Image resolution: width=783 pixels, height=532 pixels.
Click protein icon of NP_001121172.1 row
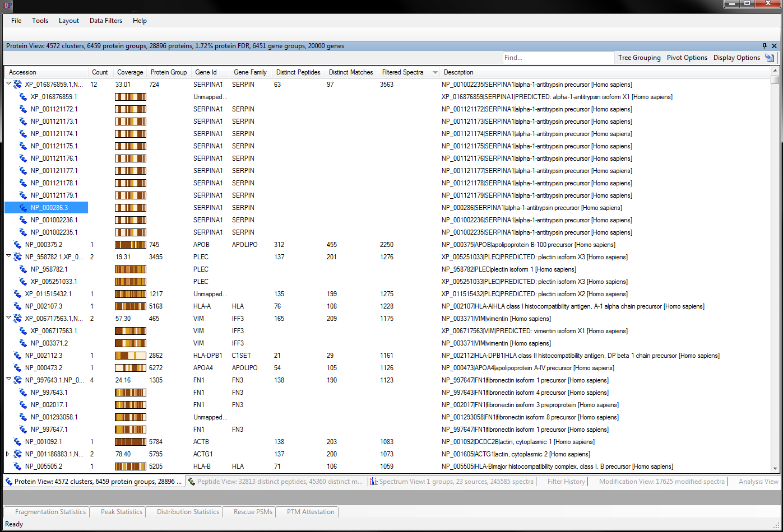point(23,109)
